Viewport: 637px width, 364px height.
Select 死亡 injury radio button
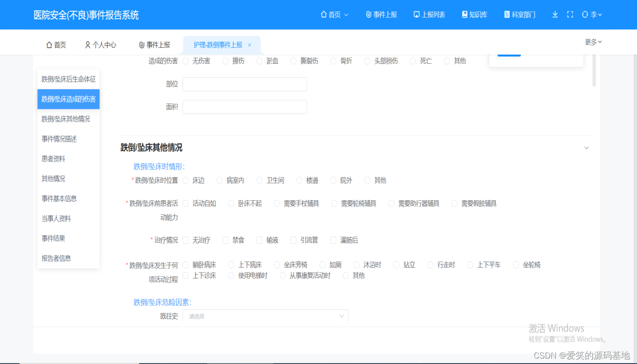413,61
